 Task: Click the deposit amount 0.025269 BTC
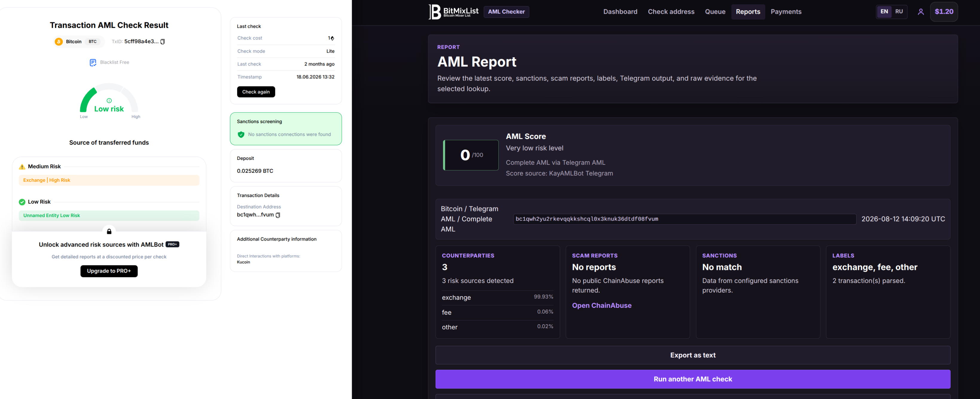[255, 171]
